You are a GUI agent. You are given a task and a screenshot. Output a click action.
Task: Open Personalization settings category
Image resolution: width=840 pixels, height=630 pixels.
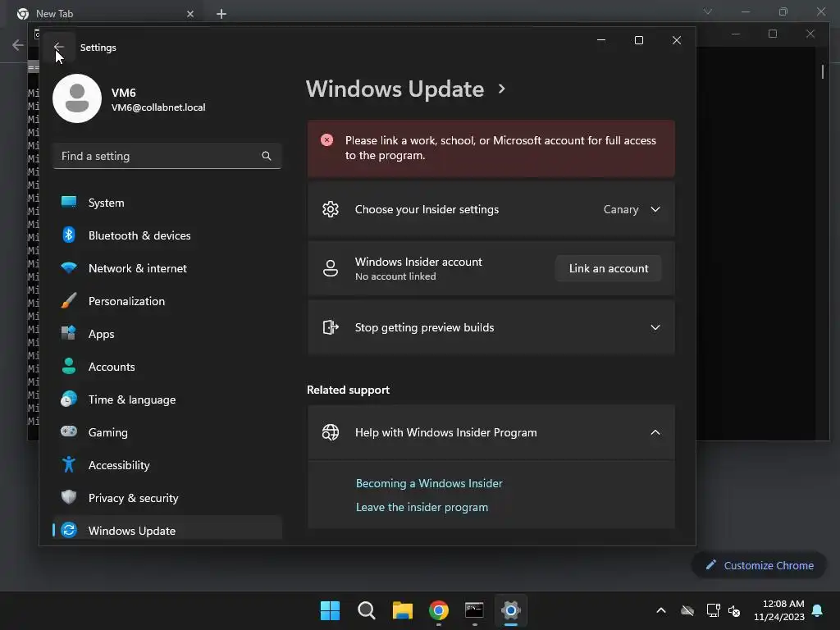coord(167,301)
